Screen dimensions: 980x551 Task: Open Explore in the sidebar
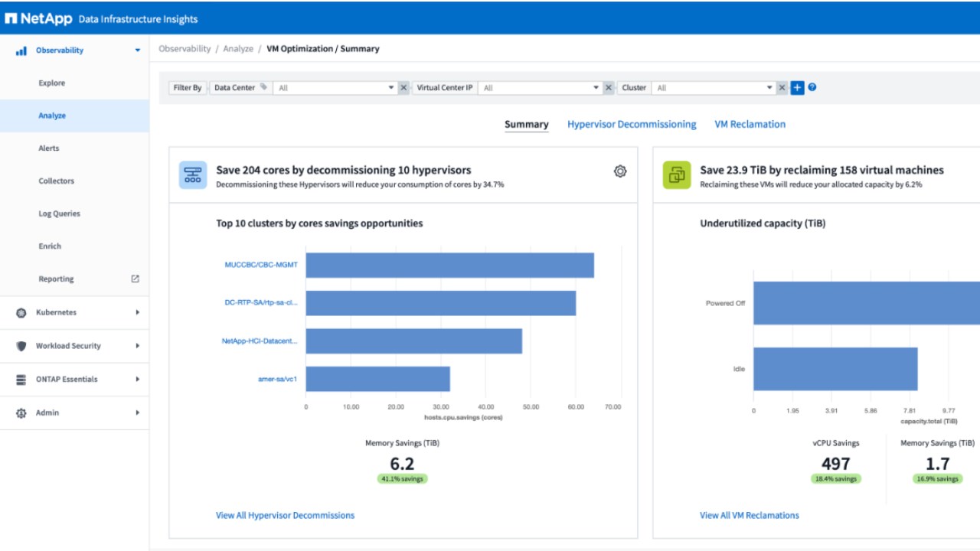52,83
